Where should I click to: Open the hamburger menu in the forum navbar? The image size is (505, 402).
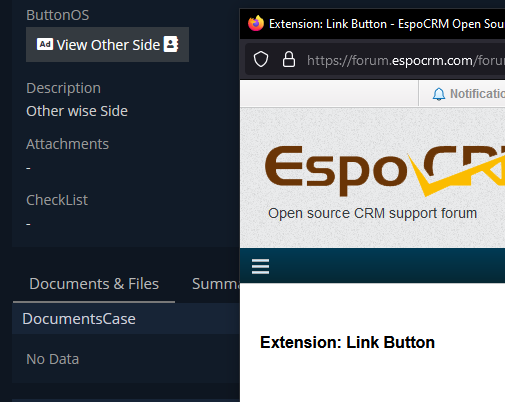(x=260, y=266)
